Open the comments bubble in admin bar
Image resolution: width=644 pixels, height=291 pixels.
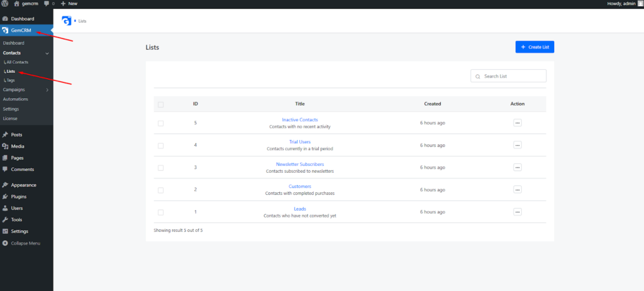point(47,3)
